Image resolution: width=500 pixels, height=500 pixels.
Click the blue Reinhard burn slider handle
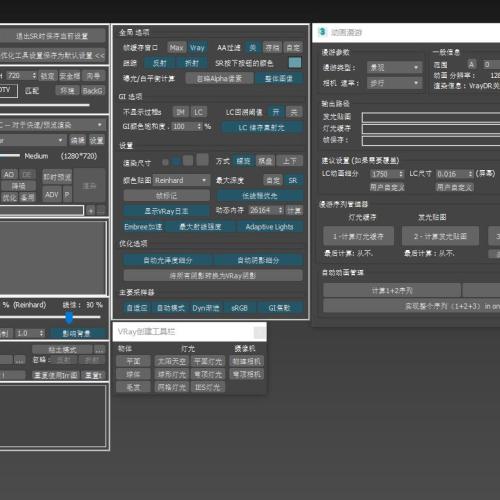click(69, 317)
